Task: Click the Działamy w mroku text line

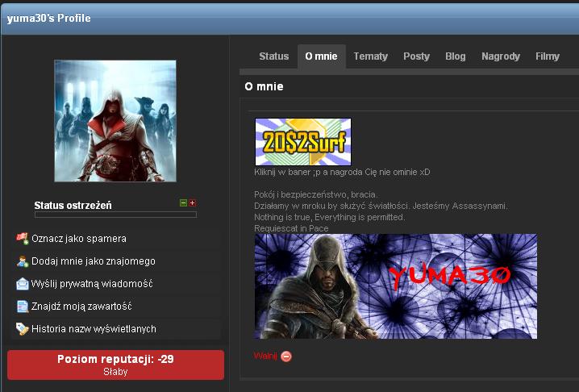Action: (x=381, y=206)
